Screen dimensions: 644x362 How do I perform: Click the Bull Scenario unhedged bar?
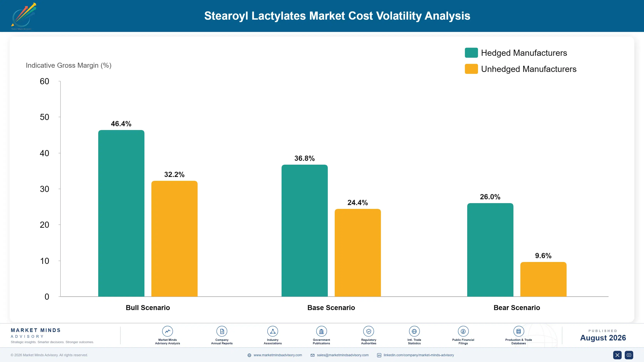point(174,239)
